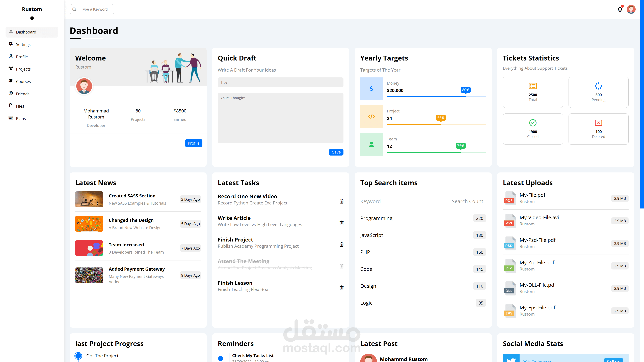Click the page vertical scrollbar
Image resolution: width=644 pixels, height=362 pixels.
click(x=642, y=104)
